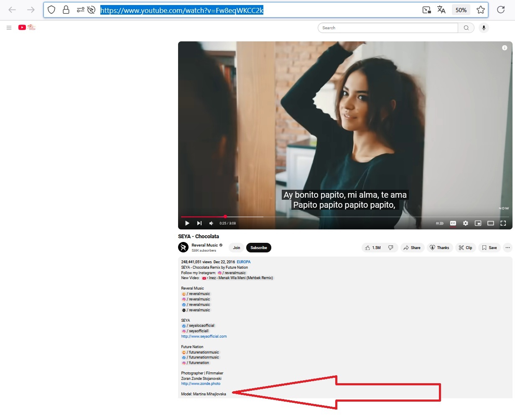Dislike the video
This screenshot has height=420, width=515.
coord(391,248)
